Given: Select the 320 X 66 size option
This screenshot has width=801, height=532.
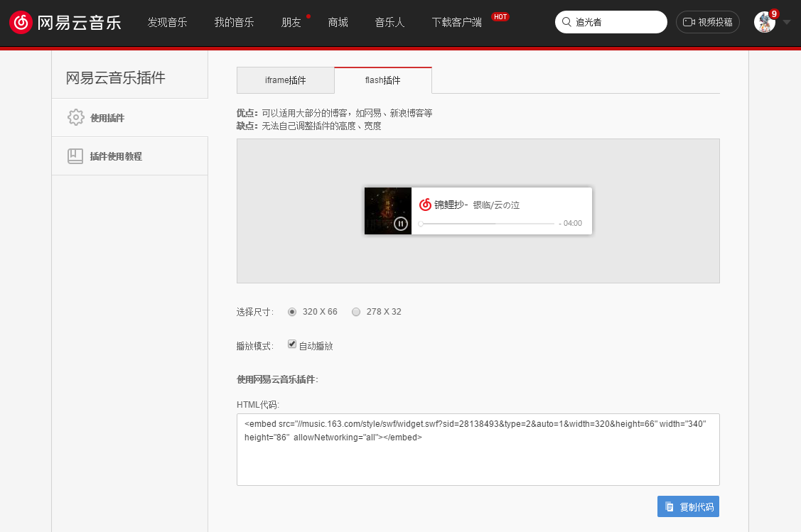Looking at the screenshot, I should (292, 312).
